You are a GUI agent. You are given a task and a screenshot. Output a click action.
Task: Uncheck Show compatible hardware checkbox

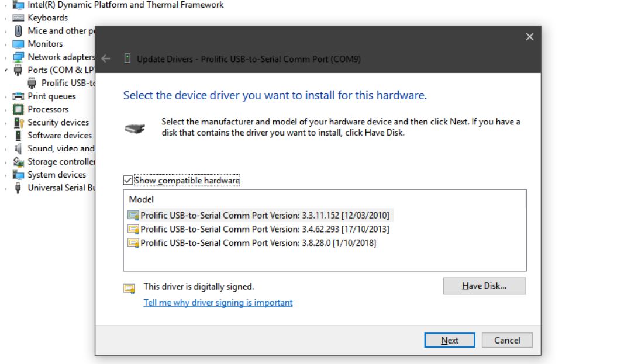[129, 181]
